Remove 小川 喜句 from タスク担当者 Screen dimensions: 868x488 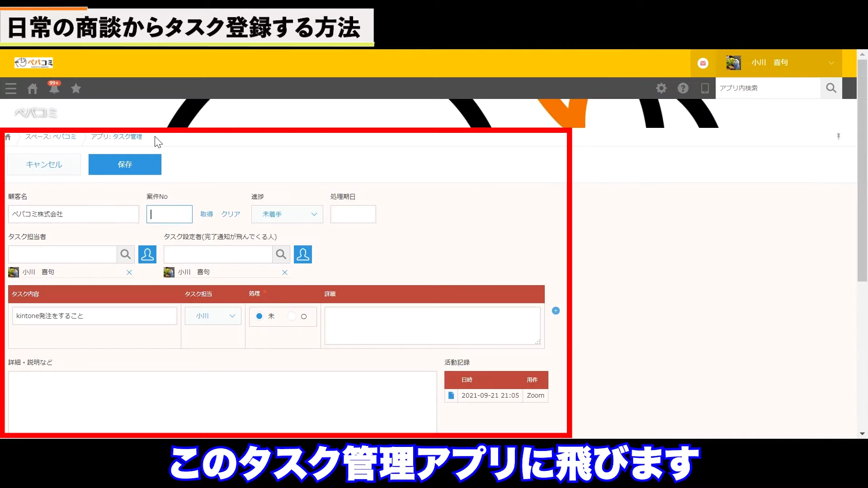(129, 272)
